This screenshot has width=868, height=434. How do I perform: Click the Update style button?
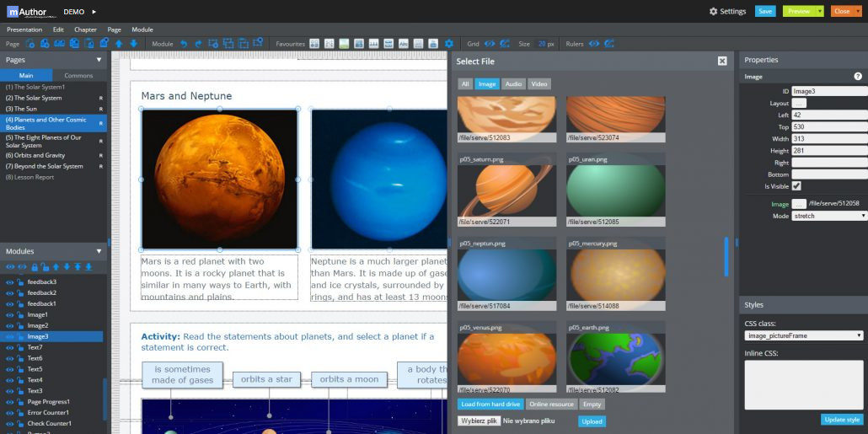842,419
